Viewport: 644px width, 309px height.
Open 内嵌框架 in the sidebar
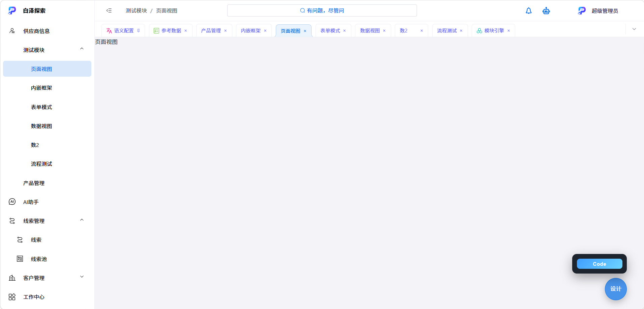pyautogui.click(x=41, y=88)
